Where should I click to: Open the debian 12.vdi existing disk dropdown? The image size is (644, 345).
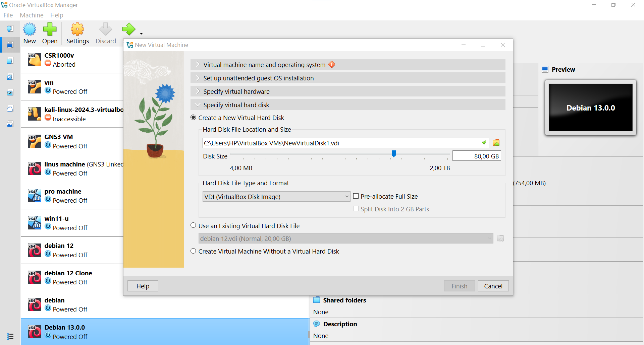click(346, 238)
